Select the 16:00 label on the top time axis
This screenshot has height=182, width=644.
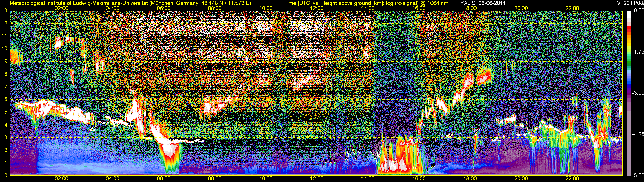[x=419, y=8]
